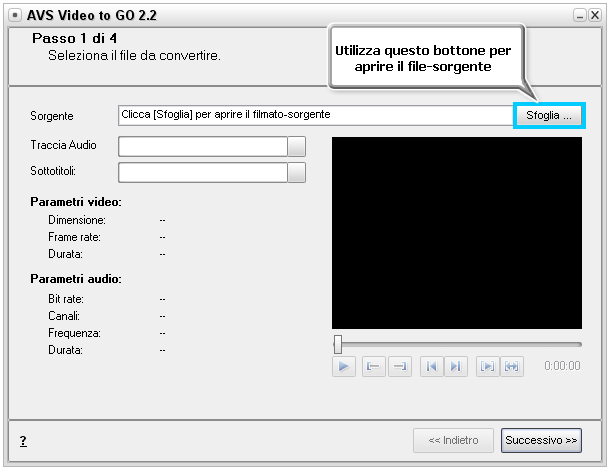Click the Dimensione label
Screen dimensions: 610x471
(x=77, y=220)
